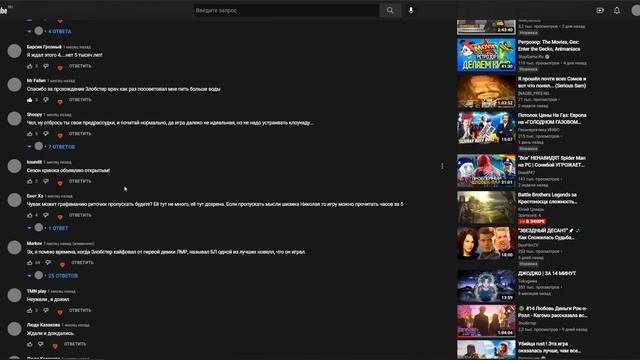Toggle heart on Mr Fallen comment
Viewport: 640px width, 360px height.
click(60, 101)
